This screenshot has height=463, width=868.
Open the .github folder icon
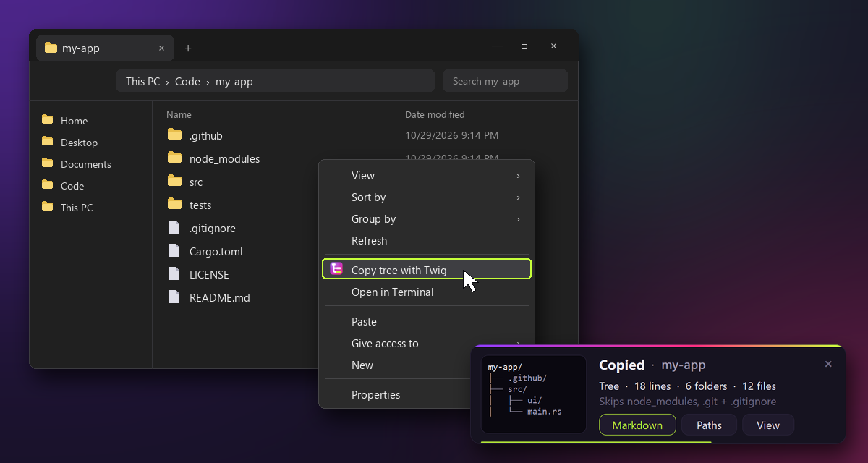point(174,135)
